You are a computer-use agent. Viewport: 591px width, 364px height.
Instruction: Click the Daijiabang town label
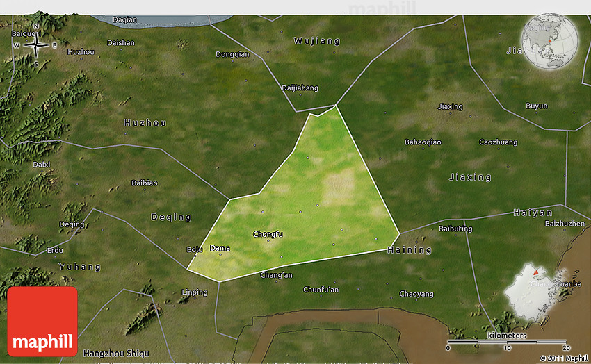[x=300, y=88]
